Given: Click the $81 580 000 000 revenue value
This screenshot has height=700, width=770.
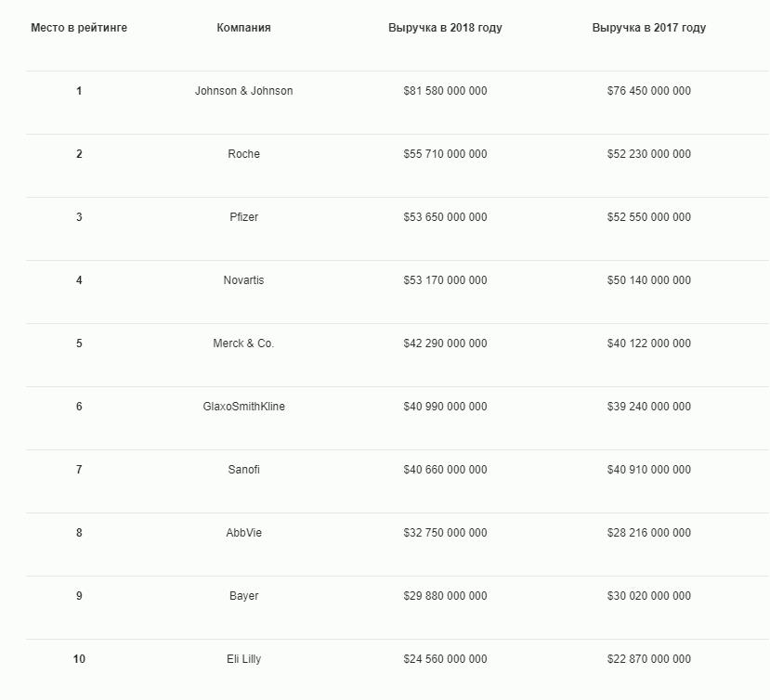Looking at the screenshot, I should click(445, 91).
